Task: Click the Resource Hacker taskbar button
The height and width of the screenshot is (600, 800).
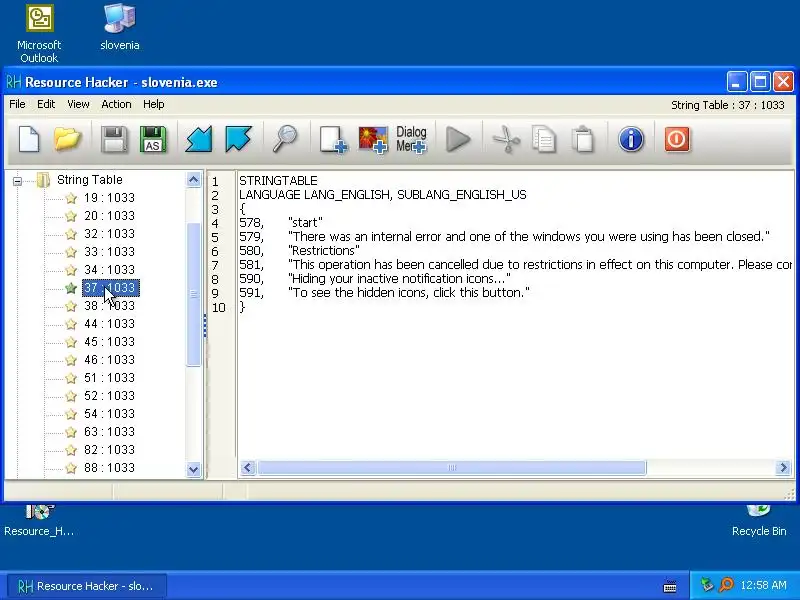Action: click(86, 586)
